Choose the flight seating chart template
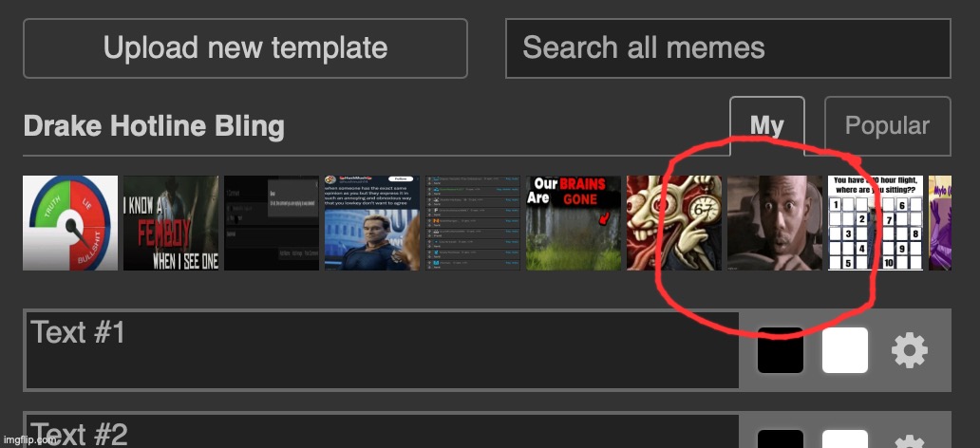Screen dimensions: 980x448 (876, 223)
